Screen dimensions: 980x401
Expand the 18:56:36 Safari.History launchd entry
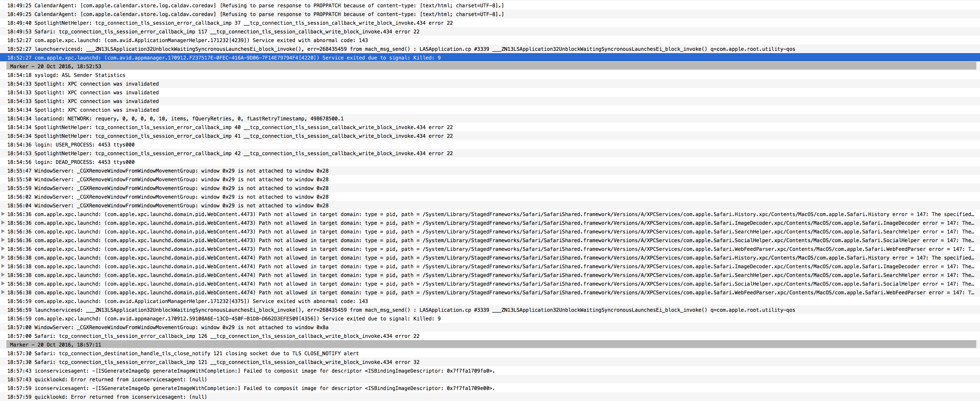3,214
